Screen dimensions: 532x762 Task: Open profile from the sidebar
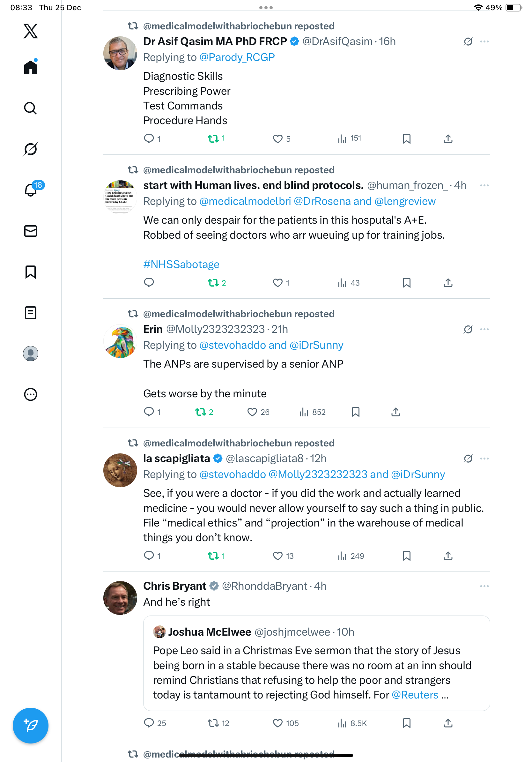click(x=31, y=354)
